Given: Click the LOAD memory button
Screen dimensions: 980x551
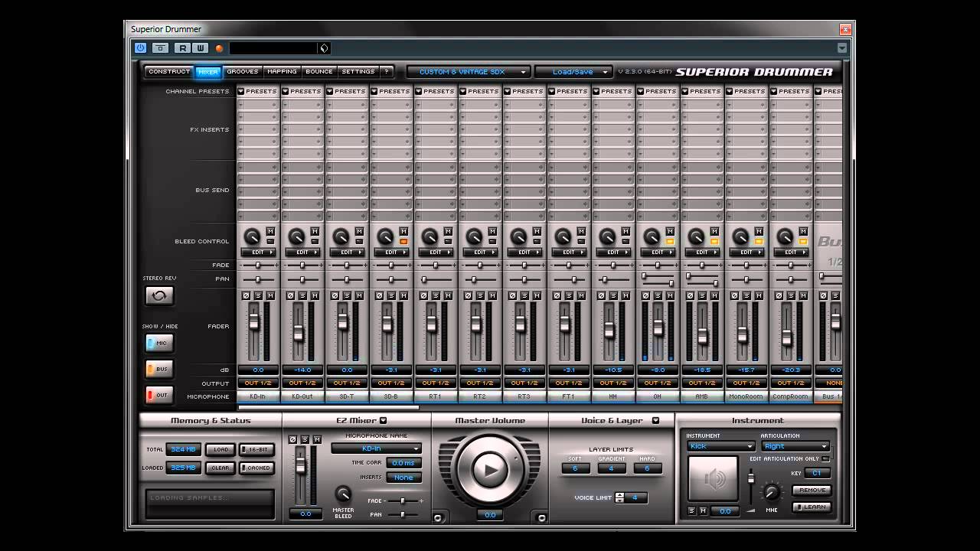Looking at the screenshot, I should [220, 450].
